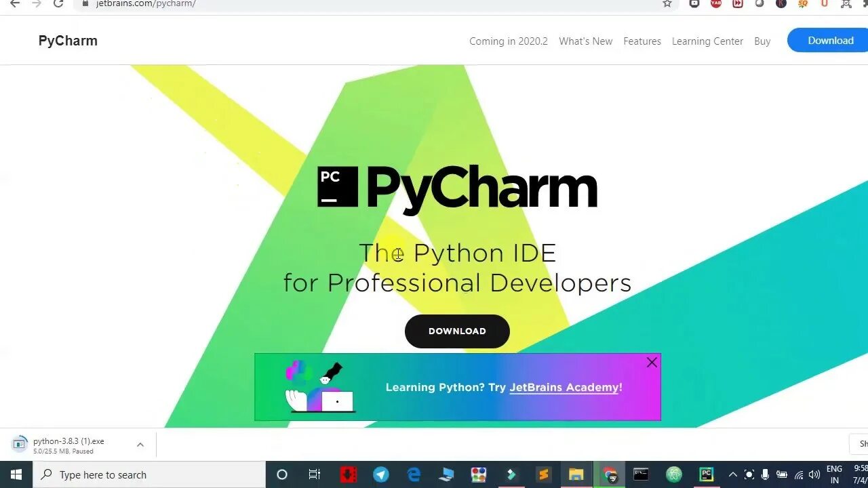Go to the Features page
The width and height of the screenshot is (868, 488).
(642, 41)
